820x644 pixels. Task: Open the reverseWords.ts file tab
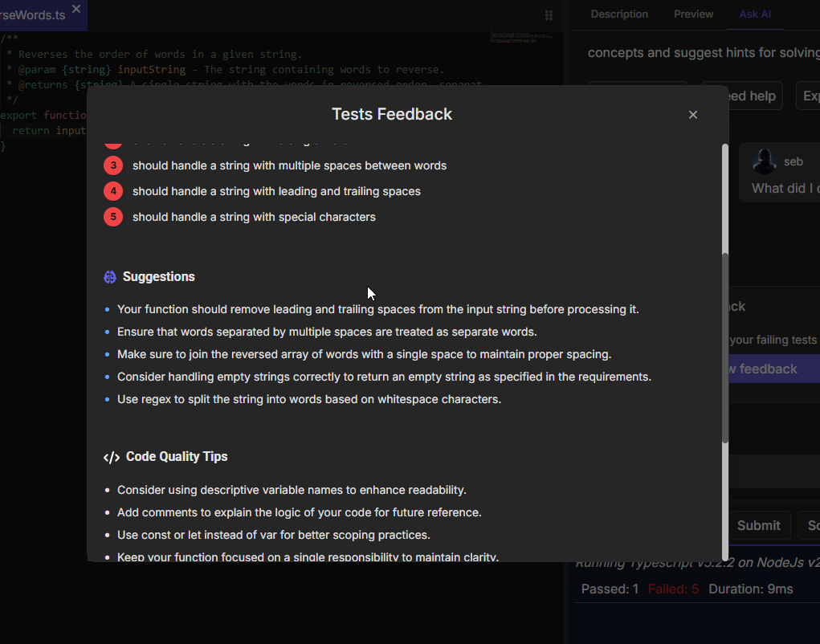[x=34, y=16]
